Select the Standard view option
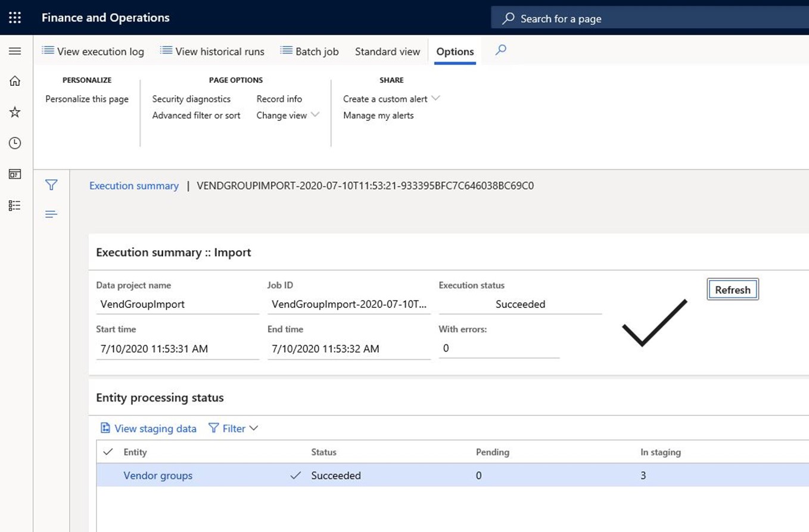The image size is (809, 532). click(387, 51)
